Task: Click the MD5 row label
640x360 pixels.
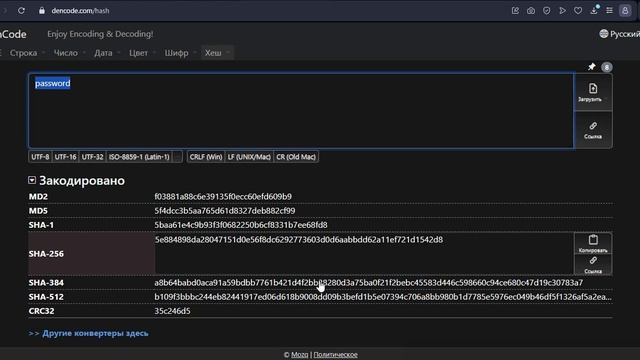Action: pyautogui.click(x=38, y=211)
